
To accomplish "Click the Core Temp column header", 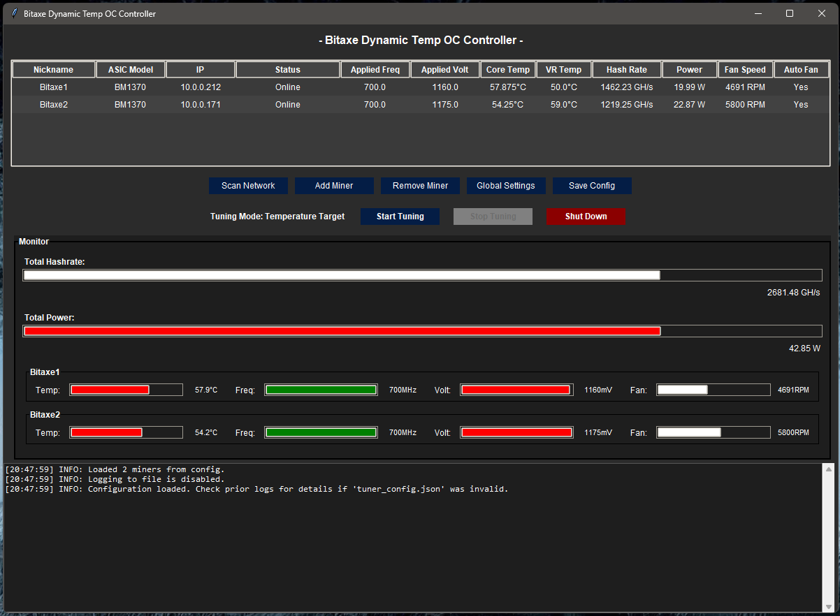I will pos(508,70).
